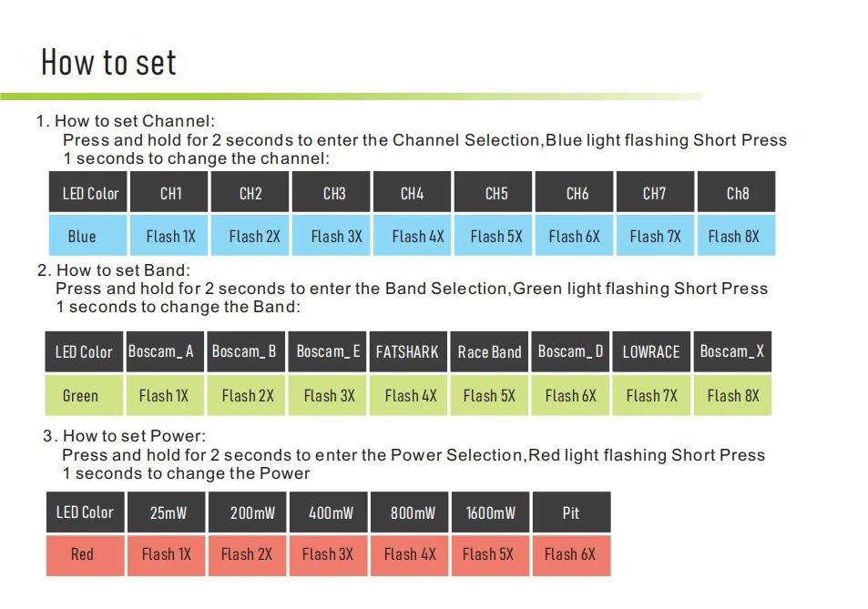This screenshot has width=868, height=609.
Task: Select the Blue LED color cell
Action: [87, 236]
